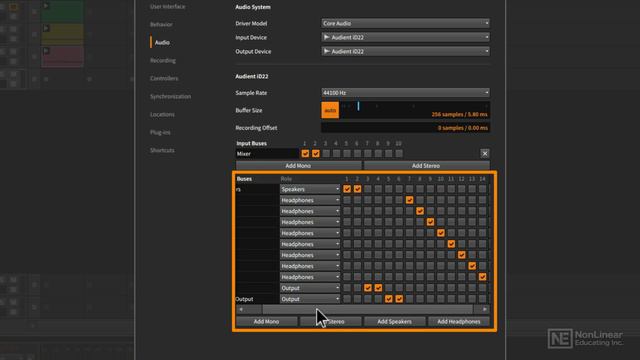Click the green track clip in background
Image resolution: width=640 pixels, height=360 pixels.
pos(62,12)
